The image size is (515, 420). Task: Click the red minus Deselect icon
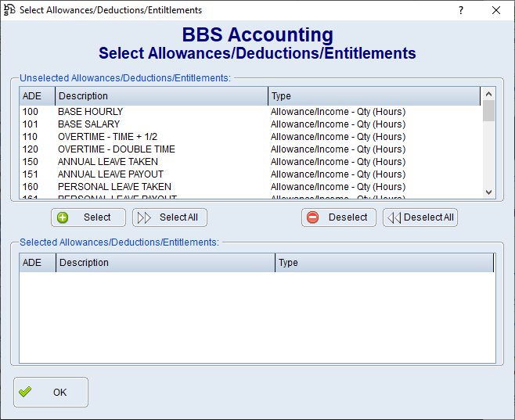(x=313, y=217)
